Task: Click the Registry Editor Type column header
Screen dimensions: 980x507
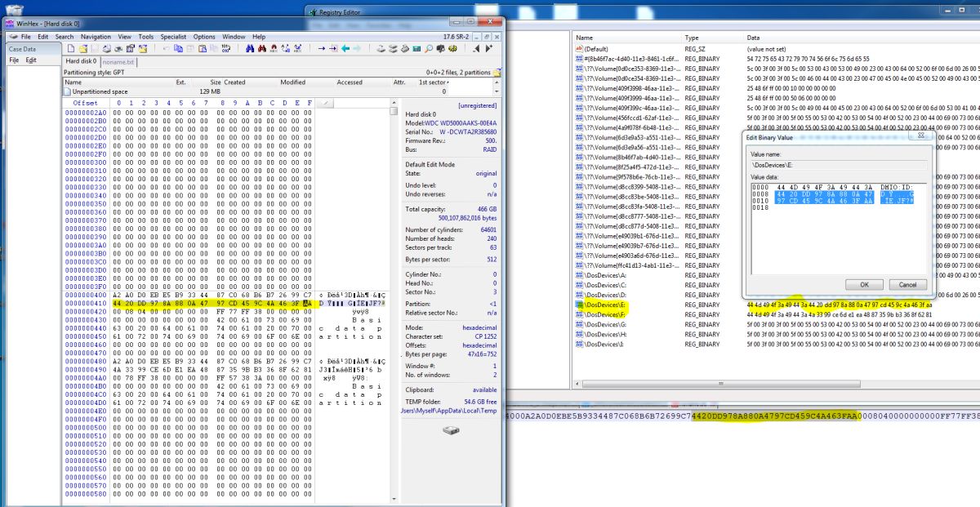Action: click(713, 38)
